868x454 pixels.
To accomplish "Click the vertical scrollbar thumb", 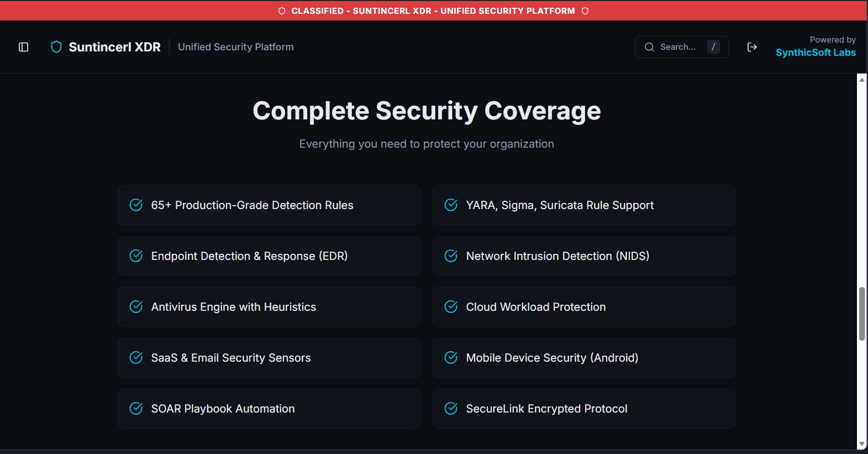I will point(862,314).
